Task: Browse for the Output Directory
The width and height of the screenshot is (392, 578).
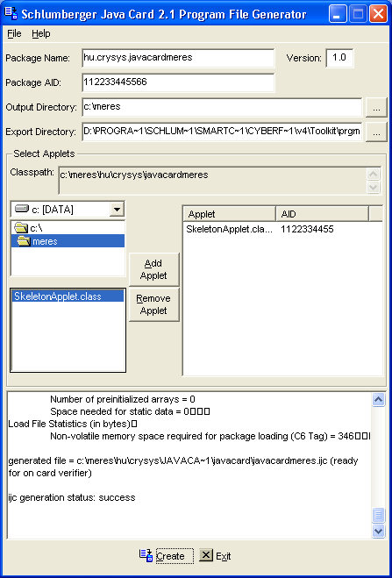Action: 376,109
